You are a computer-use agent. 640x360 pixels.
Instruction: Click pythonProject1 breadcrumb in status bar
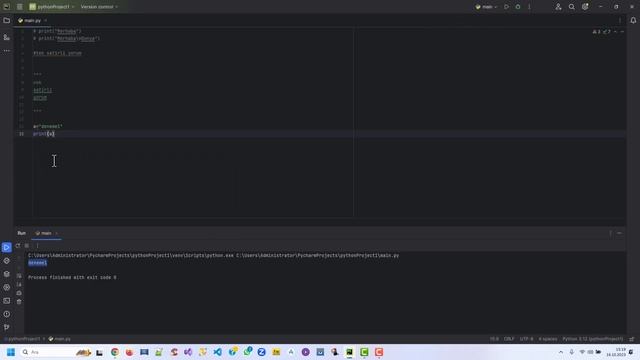pyautogui.click(x=24, y=339)
